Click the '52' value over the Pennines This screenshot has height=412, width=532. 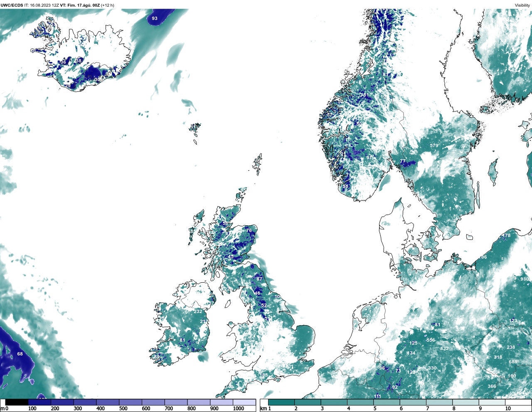264,305
